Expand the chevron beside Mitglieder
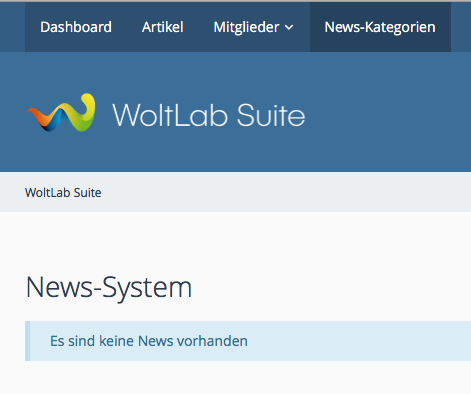 (x=289, y=27)
